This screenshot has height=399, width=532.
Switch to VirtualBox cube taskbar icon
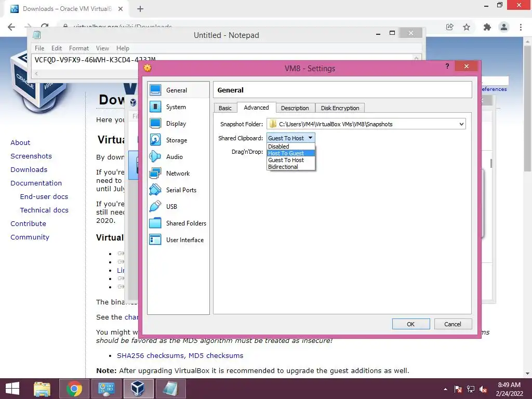[x=138, y=389]
